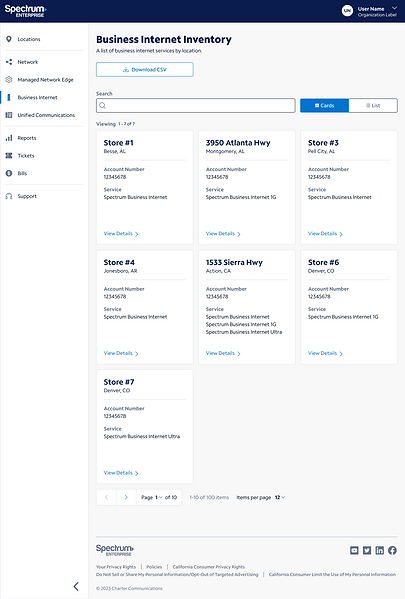View Details for 1533 Sierra Hwy

(x=223, y=353)
